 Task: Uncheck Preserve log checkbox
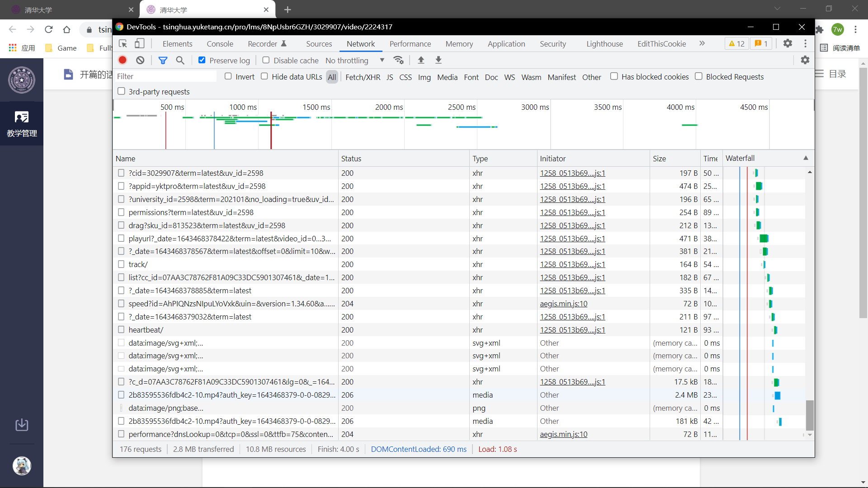coord(202,60)
